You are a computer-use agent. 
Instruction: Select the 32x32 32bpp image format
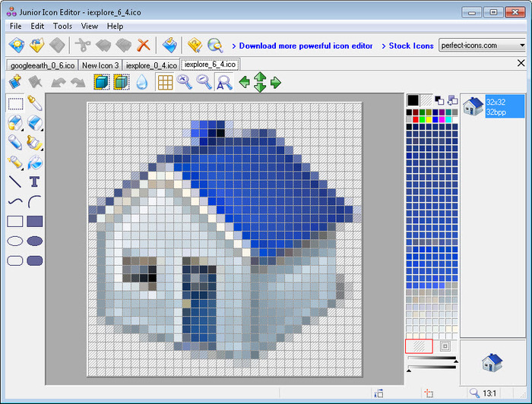[493, 107]
